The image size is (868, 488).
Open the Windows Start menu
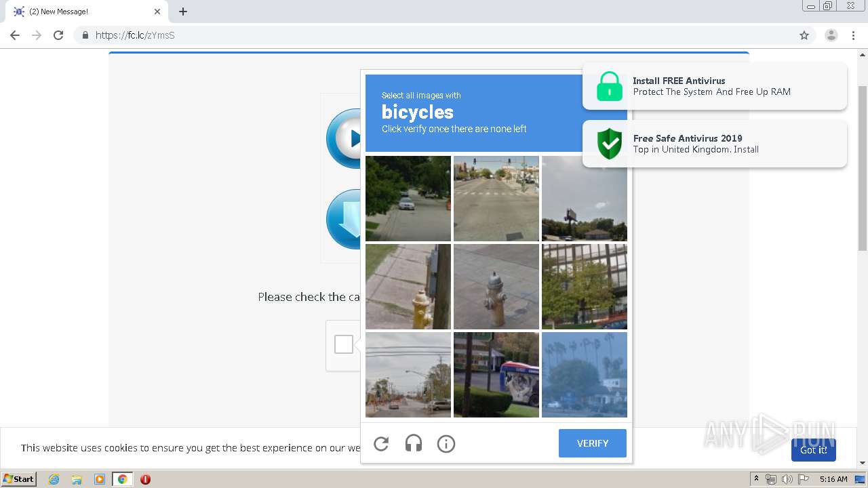pos(19,479)
